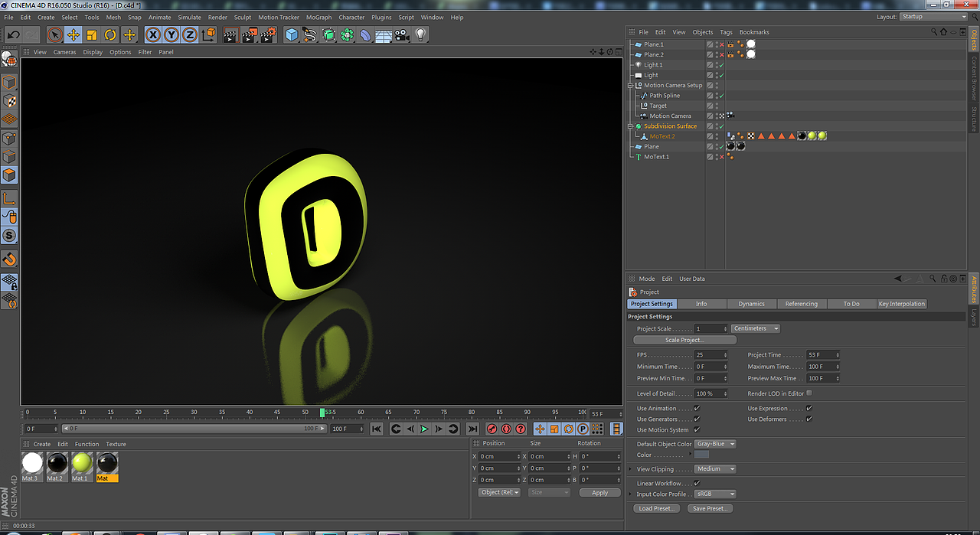Collapse Subdivision Surface tree node

630,126
